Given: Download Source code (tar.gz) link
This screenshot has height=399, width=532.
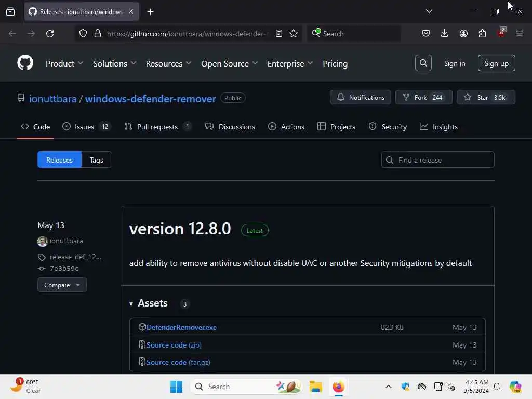Looking at the screenshot, I should coord(178,362).
